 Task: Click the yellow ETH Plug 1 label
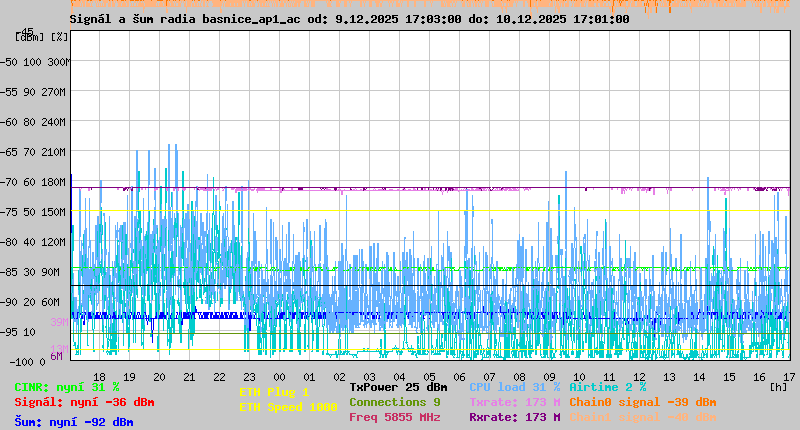(x=274, y=392)
